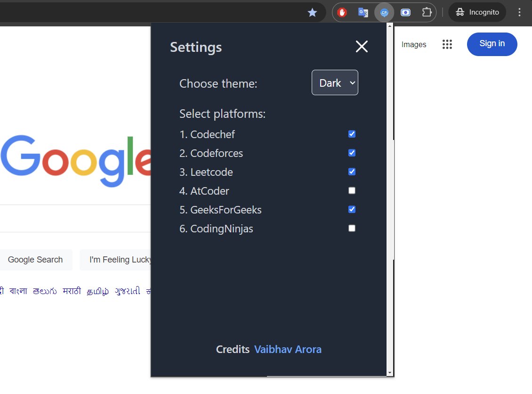Image resolution: width=532 pixels, height=394 pixels.
Task: Click the '5. GeeksForGeeks' label
Action: coord(220,210)
